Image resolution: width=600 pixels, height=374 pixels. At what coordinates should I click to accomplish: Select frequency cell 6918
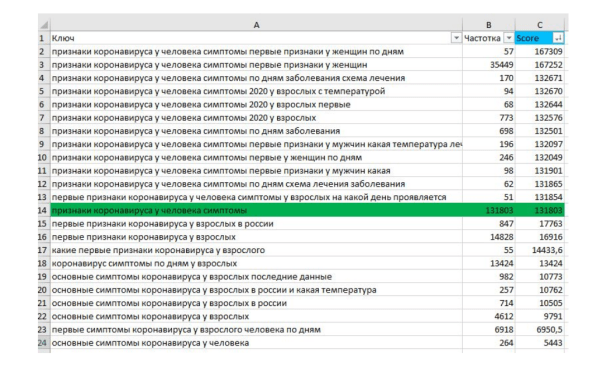[x=489, y=330]
